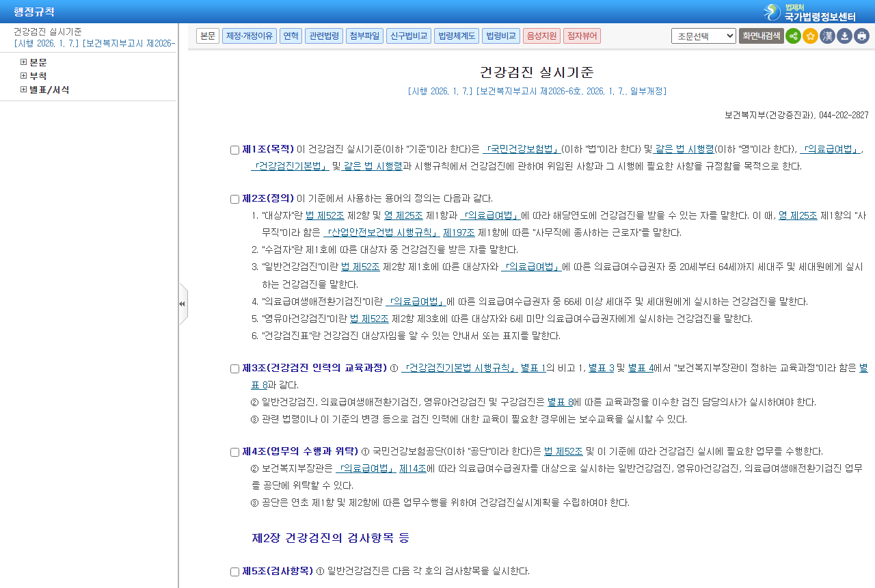Open the 제정·개정이유 tab

click(x=250, y=36)
